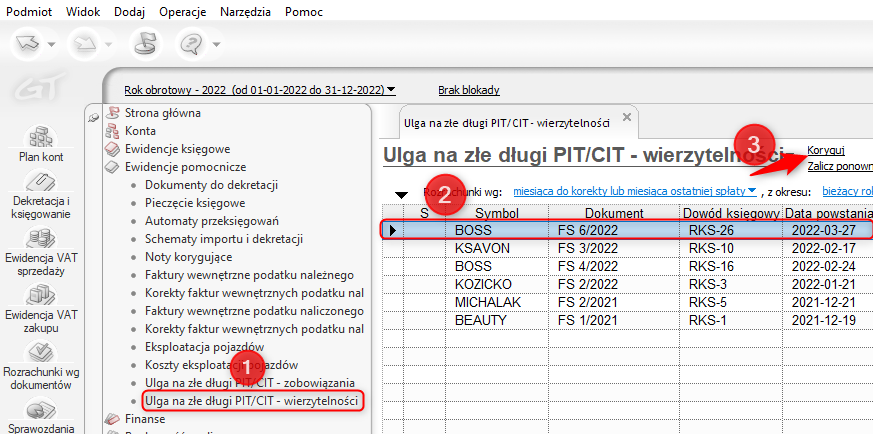873x434 pixels.
Task: Open the Podmiot menu
Action: pos(28,12)
